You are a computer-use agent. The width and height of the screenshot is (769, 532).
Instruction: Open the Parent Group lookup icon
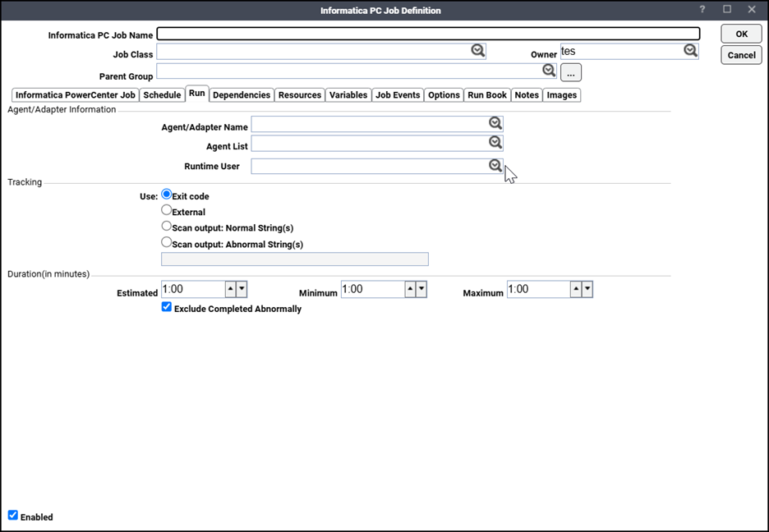[x=549, y=71]
